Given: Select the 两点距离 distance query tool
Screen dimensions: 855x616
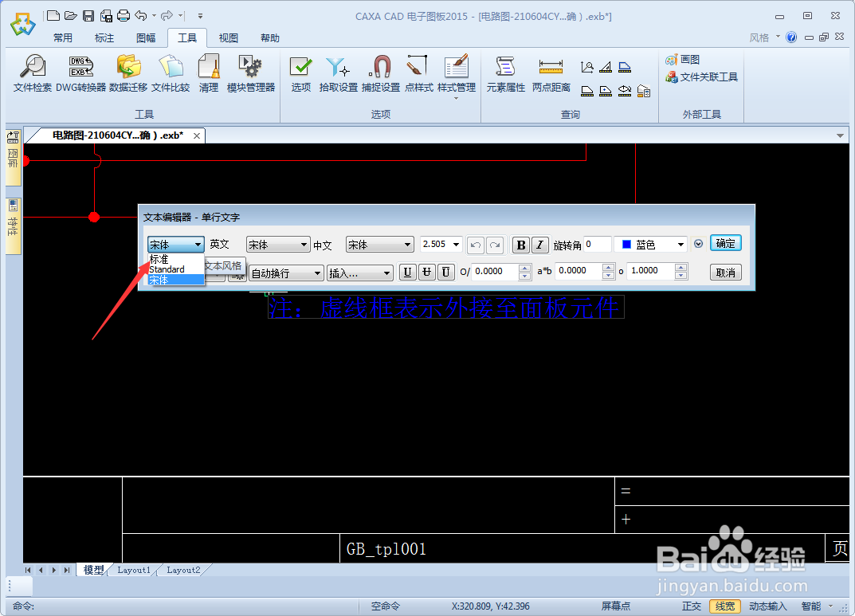Looking at the screenshot, I should click(x=551, y=73).
